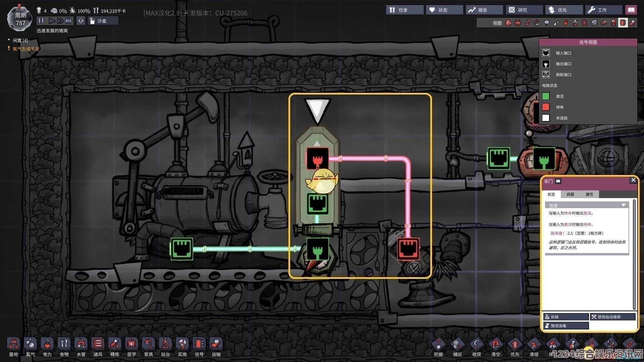Toggle the rooms overlay view
The width and height of the screenshot is (644, 362).
604,23
